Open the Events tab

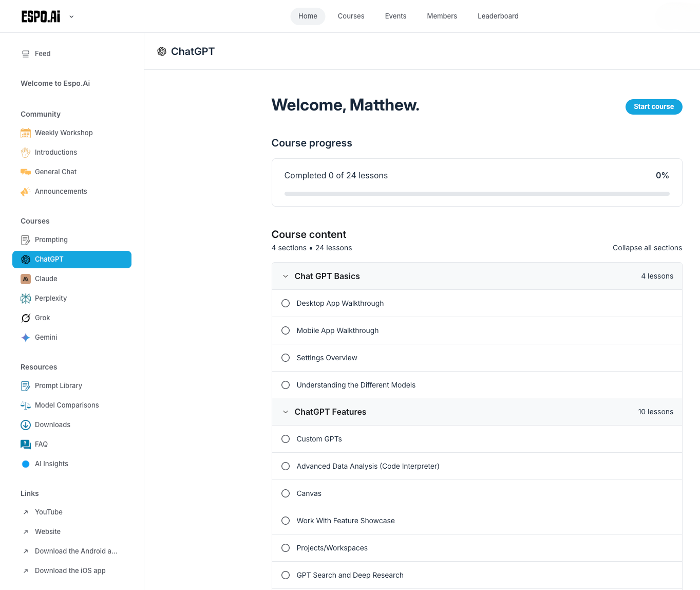click(x=395, y=16)
